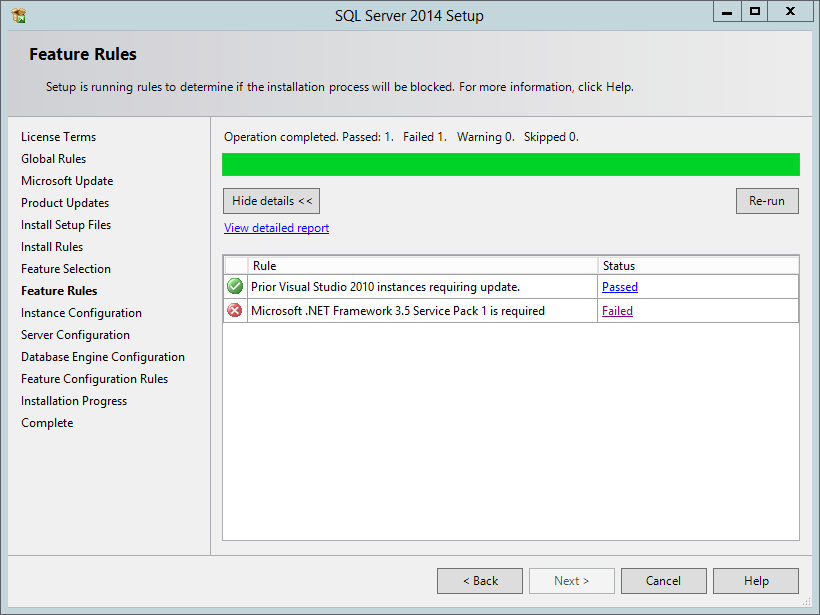Screen dimensions: 820x615
Task: Select Installation Progress in the sidebar
Action: [x=73, y=400]
